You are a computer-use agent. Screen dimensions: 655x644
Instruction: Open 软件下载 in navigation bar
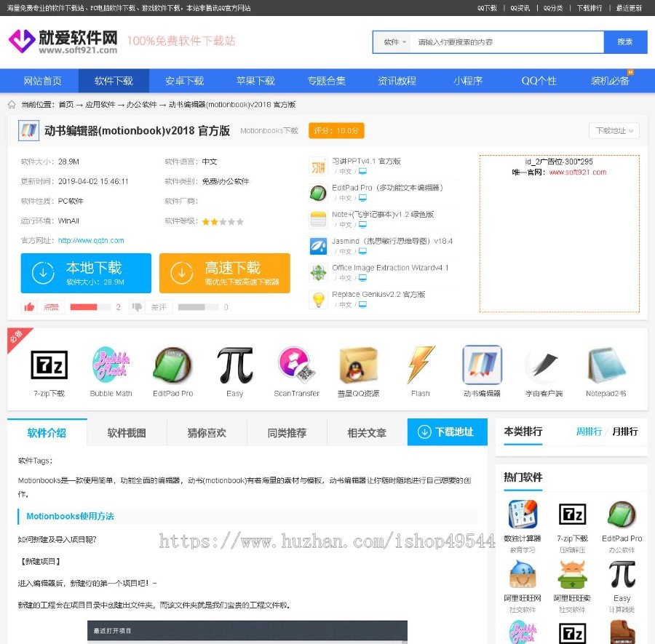114,81
